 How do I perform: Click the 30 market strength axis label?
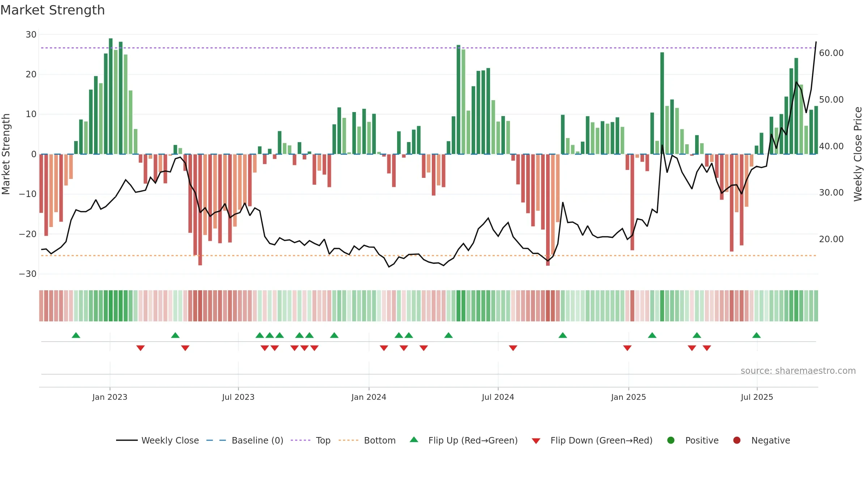coord(31,35)
